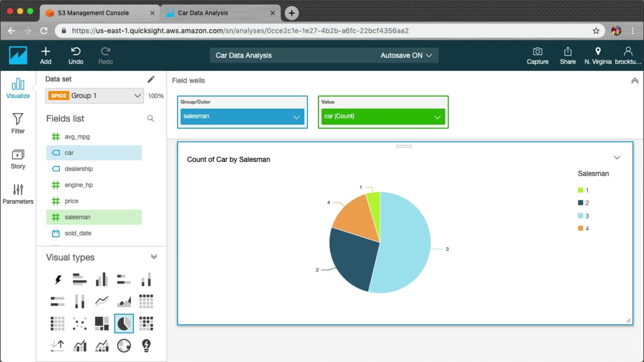
Task: Click the Undo button
Action: point(76,55)
